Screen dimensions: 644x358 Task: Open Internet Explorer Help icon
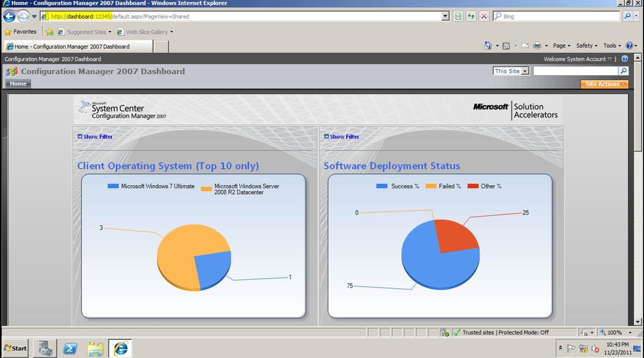coord(629,46)
